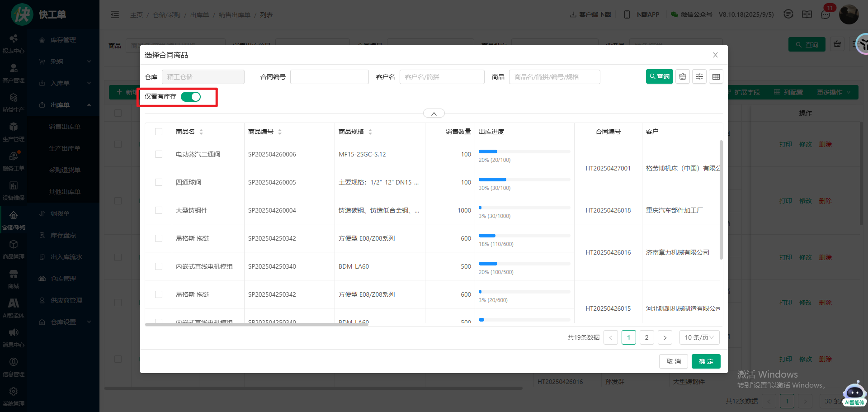Tick the checkbox for 大型铸钢件 row
Screen dimensions: 868x412
pyautogui.click(x=159, y=211)
